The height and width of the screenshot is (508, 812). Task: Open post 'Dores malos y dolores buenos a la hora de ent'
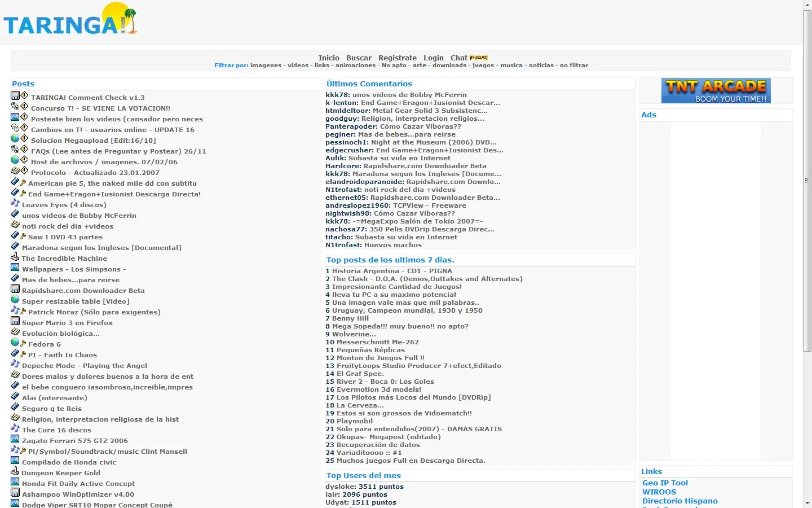(108, 376)
